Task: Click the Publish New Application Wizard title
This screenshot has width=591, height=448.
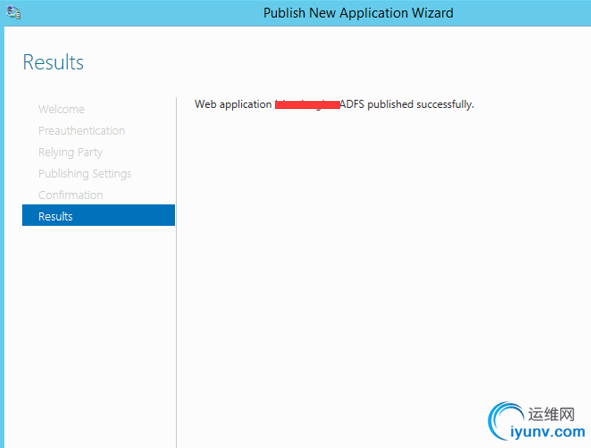Action: coord(358,13)
